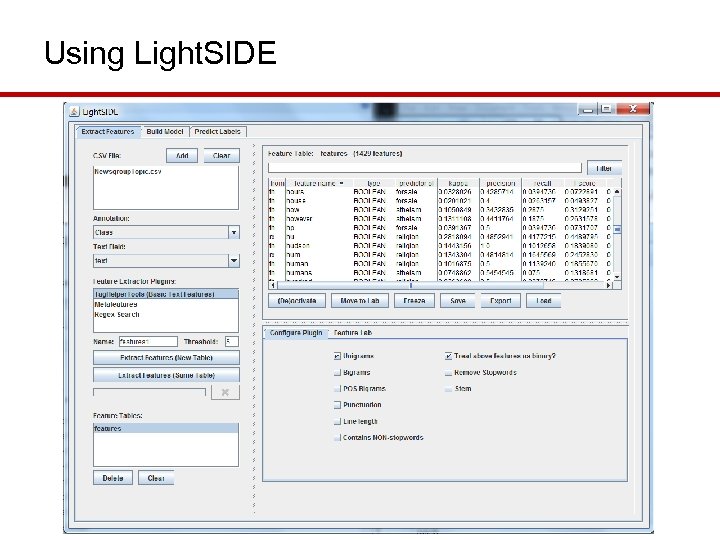Sort by the kappa column

(458, 183)
